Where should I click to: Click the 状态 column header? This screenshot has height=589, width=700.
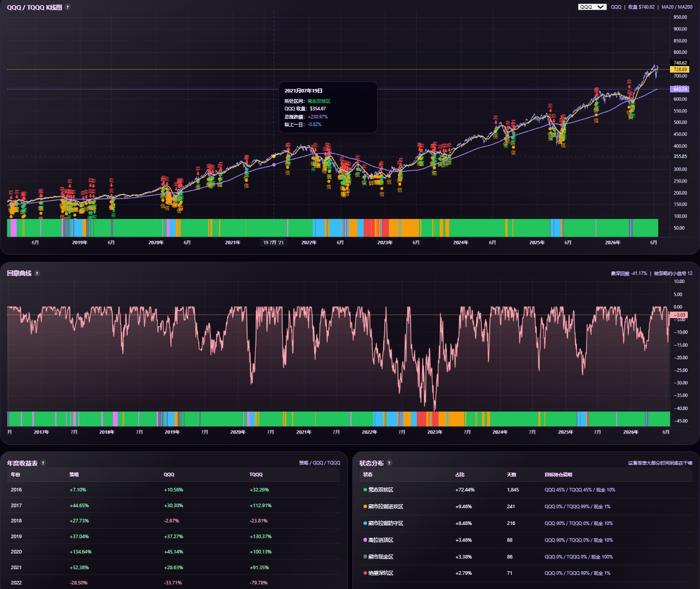[368, 475]
